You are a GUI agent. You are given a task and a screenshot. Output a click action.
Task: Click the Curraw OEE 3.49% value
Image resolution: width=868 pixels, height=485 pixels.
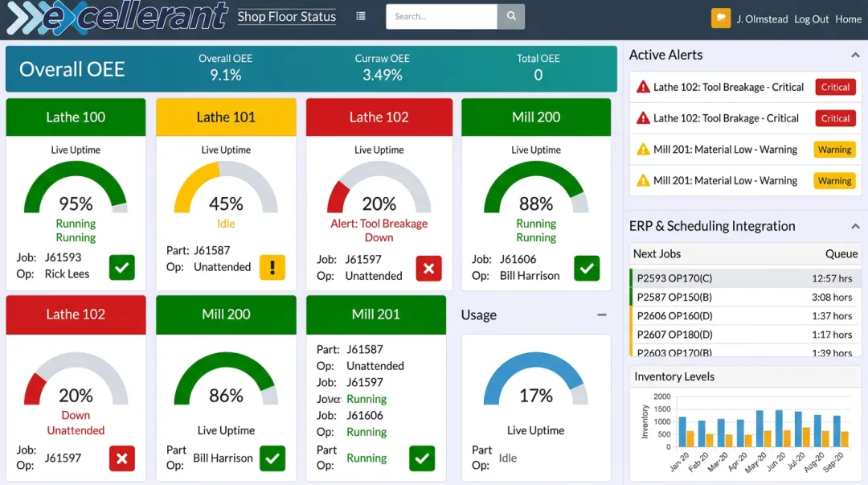(x=382, y=75)
